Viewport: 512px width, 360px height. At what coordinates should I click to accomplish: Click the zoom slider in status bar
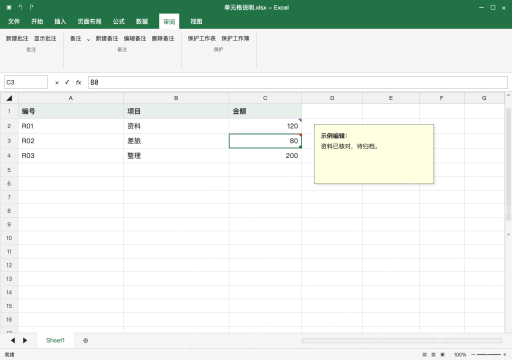489,355
